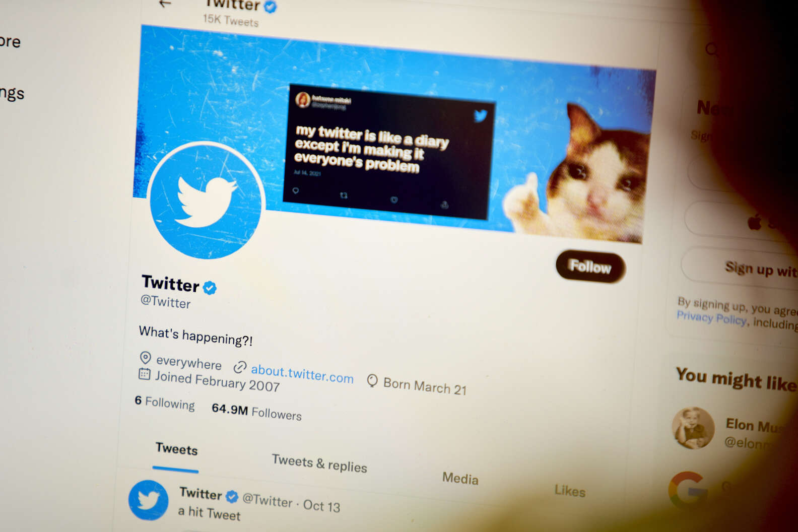The height and width of the screenshot is (532, 798).
Task: Open the Media tab
Action: (460, 478)
